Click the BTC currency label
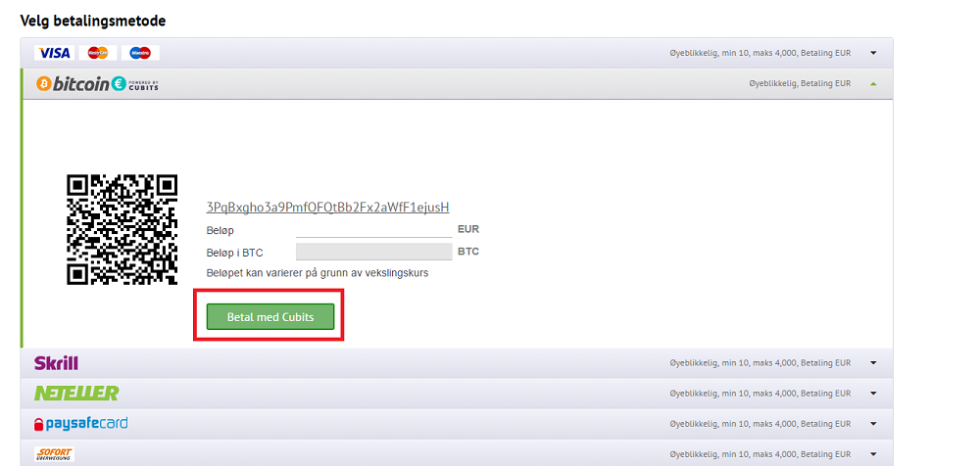980x466 pixels. [468, 252]
